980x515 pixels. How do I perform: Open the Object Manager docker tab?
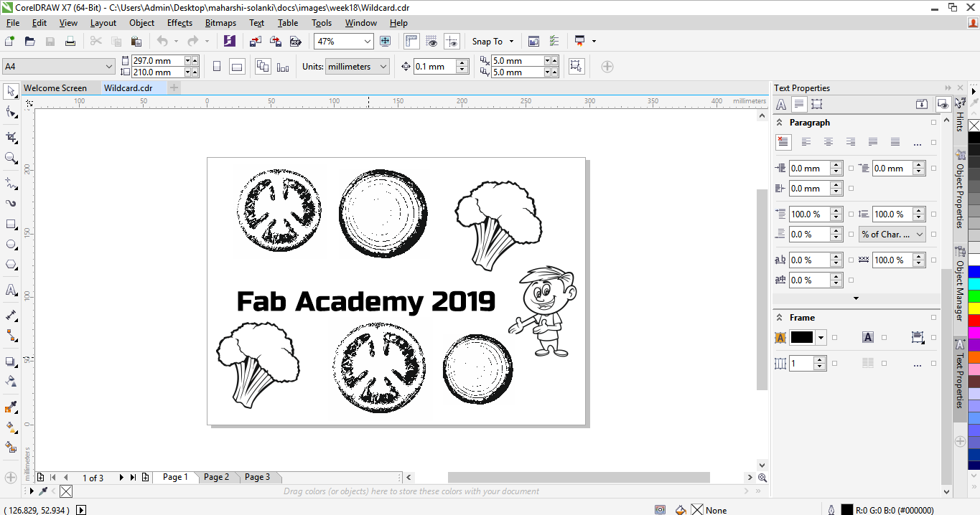959,284
